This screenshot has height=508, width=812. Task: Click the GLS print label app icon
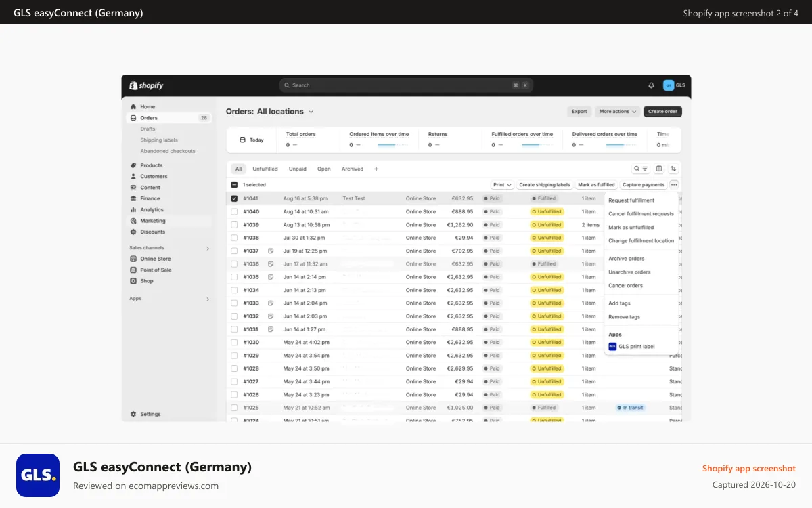point(612,346)
